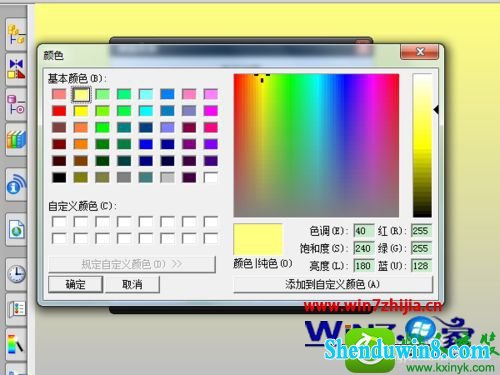Select the light green first-row swatch
Viewport: 500px width, 375px height.
102,94
